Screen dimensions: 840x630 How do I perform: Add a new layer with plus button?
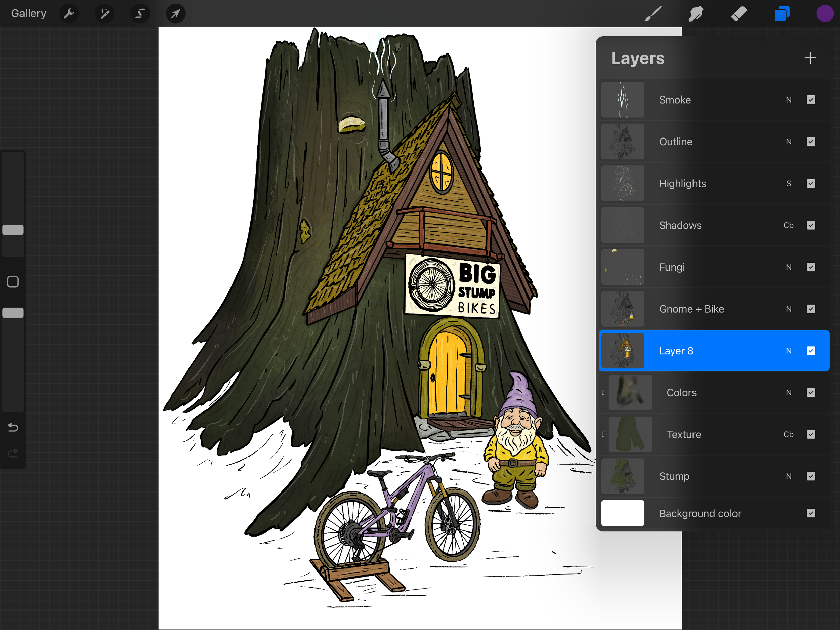coord(810,58)
